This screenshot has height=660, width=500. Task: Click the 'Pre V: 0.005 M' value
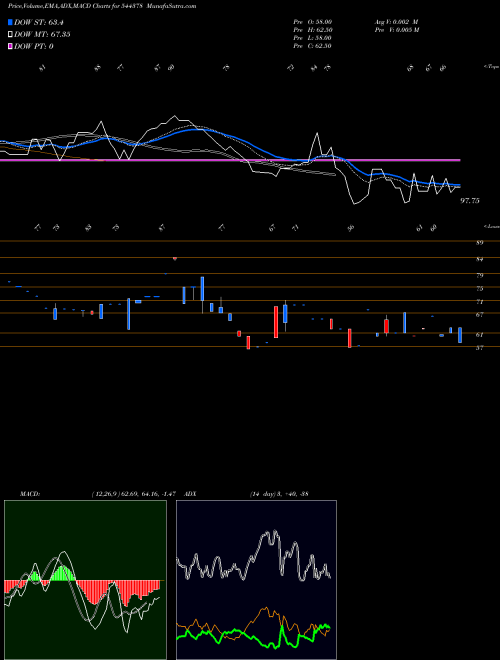click(396, 30)
